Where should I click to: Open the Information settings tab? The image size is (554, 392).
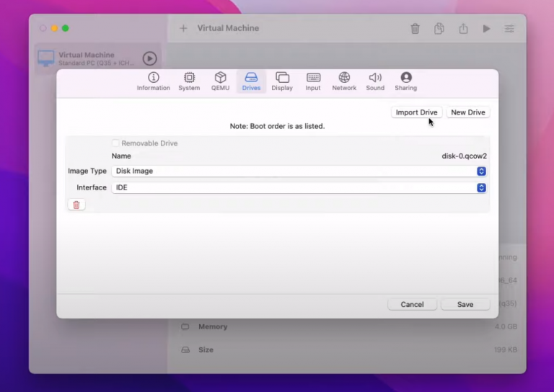point(153,81)
